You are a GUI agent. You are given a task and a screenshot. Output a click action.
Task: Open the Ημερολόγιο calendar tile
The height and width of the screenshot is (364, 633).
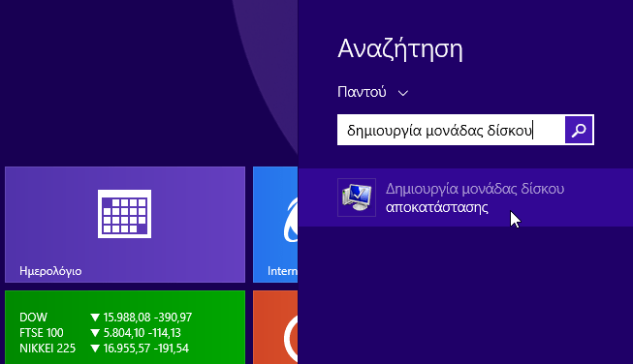pos(125,225)
